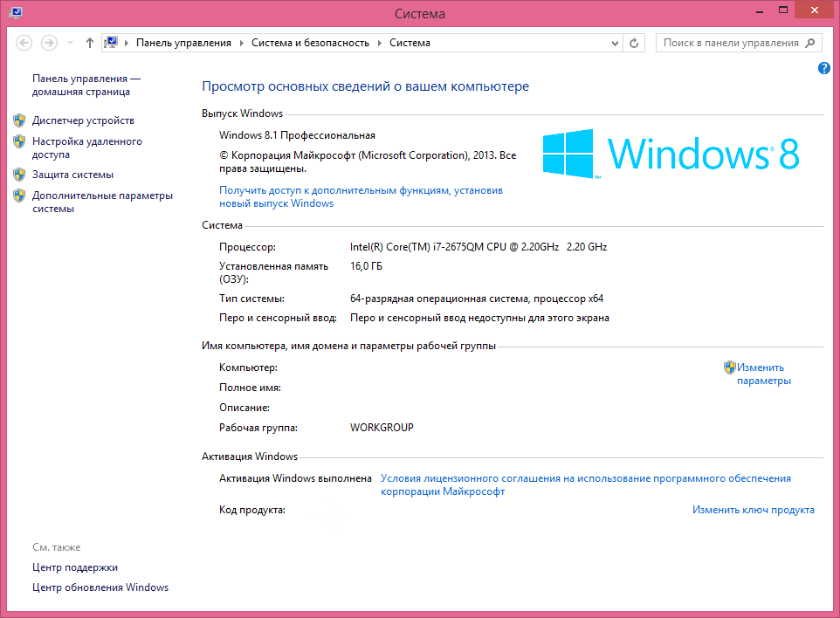Open Диспетчер устройств link

click(x=83, y=120)
